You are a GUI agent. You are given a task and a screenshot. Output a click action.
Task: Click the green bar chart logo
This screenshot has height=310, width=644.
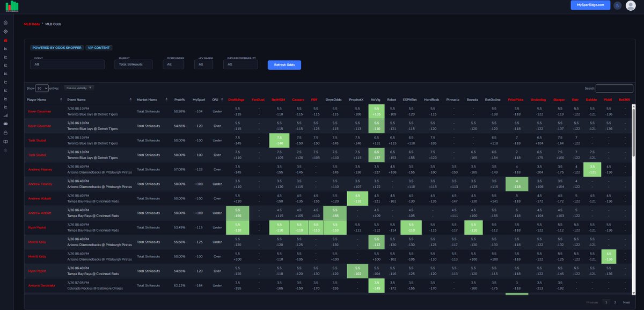(11, 6)
